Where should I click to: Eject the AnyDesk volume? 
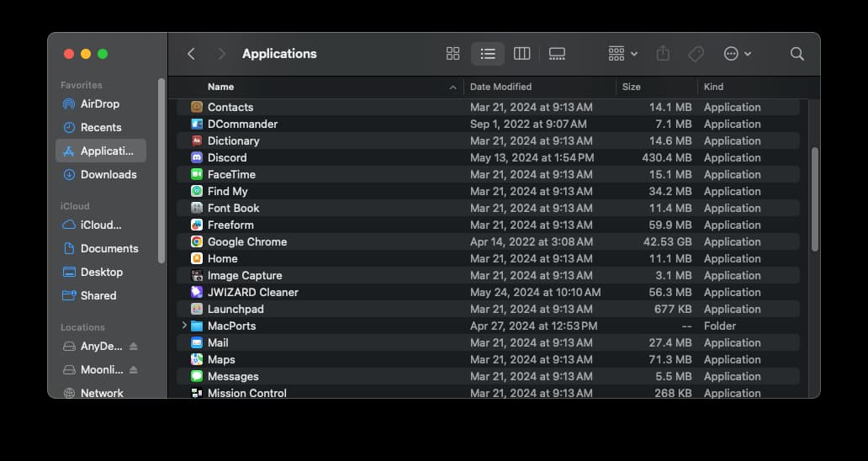134,347
